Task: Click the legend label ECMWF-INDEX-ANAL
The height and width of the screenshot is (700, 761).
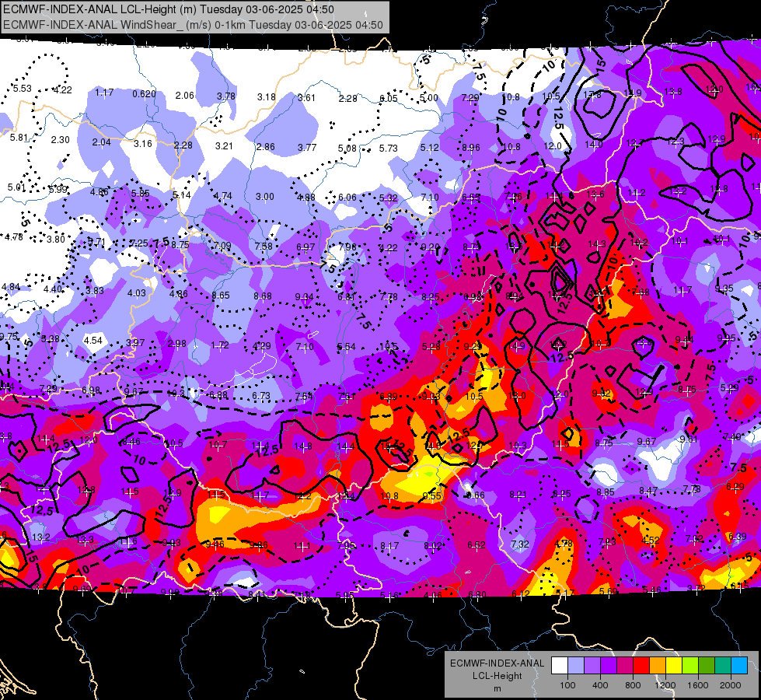Action: [497, 663]
